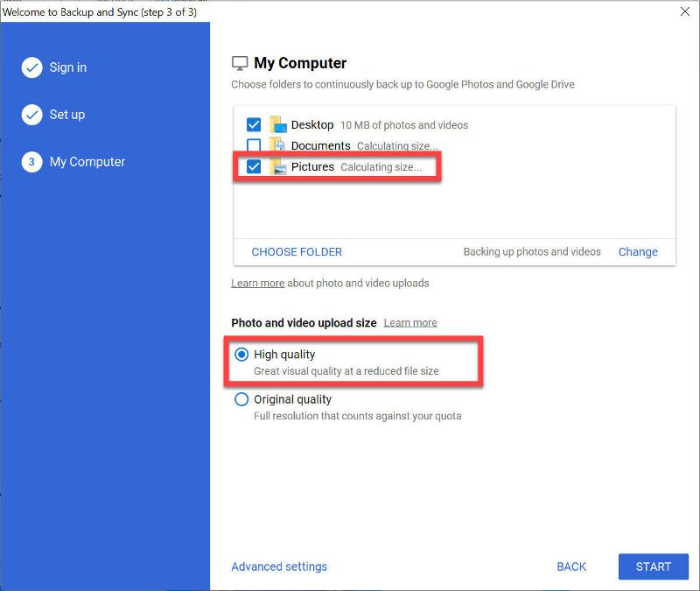Screen dimensions: 700x591
Task: Click the 'Calculating size...' text beside Documents
Action: pos(397,146)
